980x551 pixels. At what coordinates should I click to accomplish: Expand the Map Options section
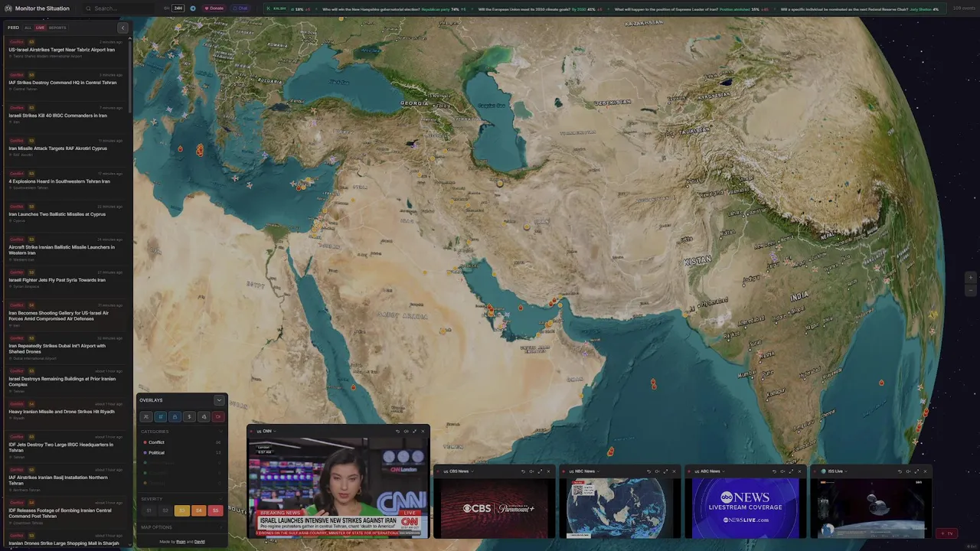pyautogui.click(x=181, y=527)
